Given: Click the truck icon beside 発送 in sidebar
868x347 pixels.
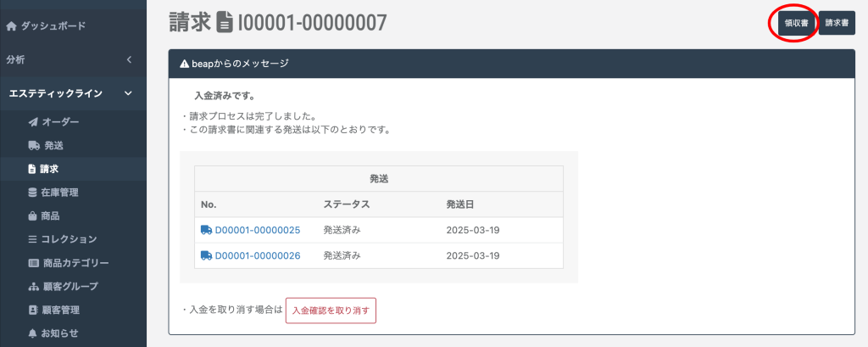Looking at the screenshot, I should point(33,146).
